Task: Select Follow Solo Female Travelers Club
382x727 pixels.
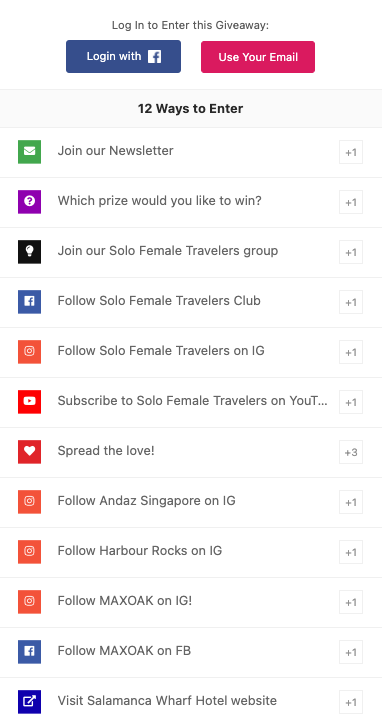Action: coord(191,302)
